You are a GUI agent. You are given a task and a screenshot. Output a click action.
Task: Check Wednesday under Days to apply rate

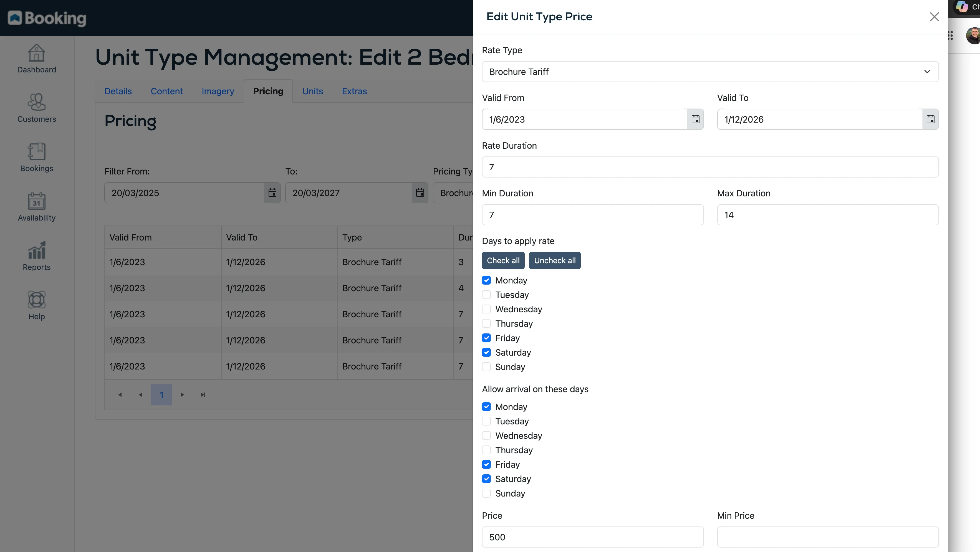tap(486, 309)
